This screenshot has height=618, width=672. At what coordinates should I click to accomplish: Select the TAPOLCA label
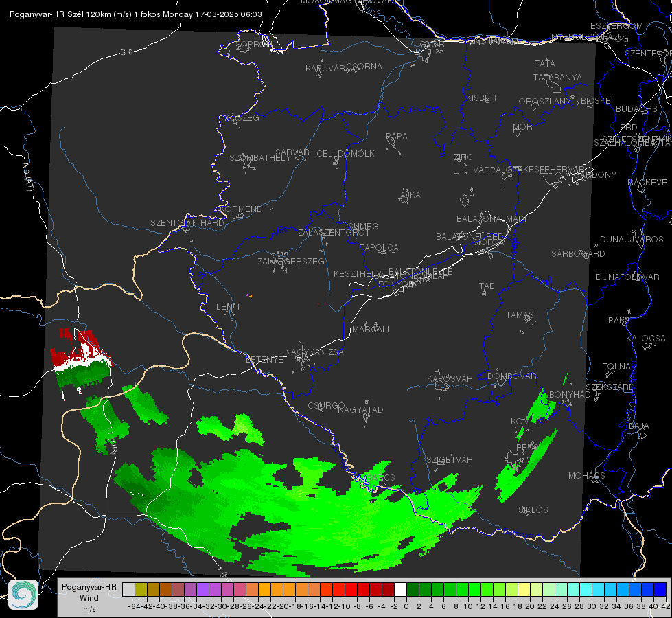coord(379,248)
